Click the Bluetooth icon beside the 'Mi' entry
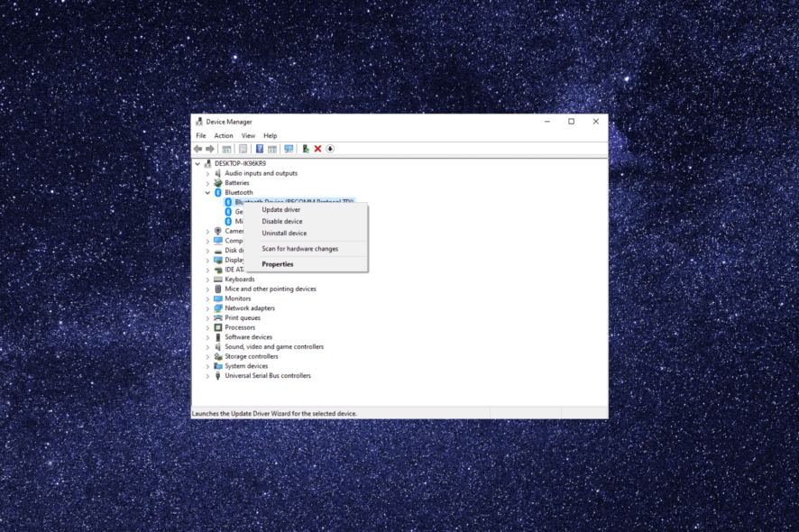The image size is (799, 532). 228,221
